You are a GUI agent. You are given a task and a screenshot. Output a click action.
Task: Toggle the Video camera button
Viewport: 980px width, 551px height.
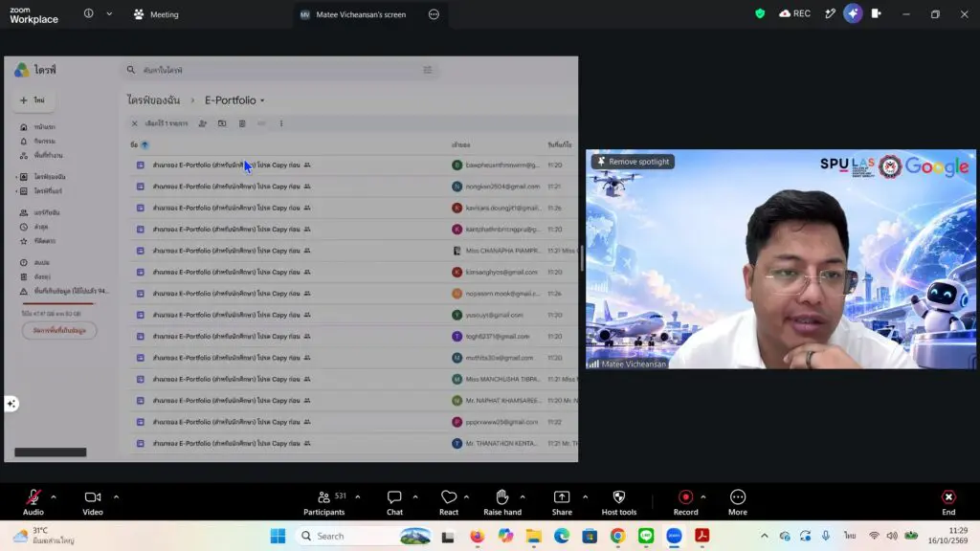pyautogui.click(x=93, y=502)
